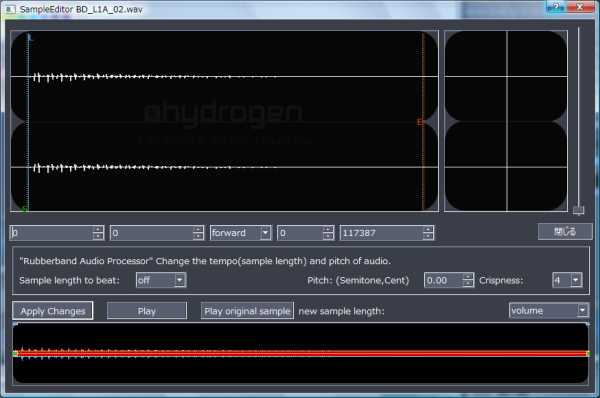Click the title bar help question mark button

click(x=556, y=7)
